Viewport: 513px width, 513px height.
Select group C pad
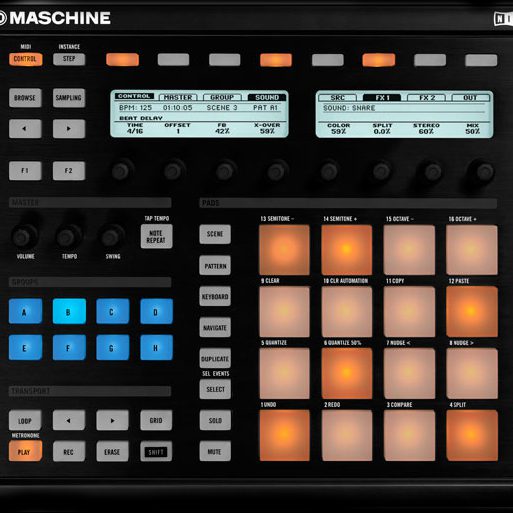pos(113,311)
